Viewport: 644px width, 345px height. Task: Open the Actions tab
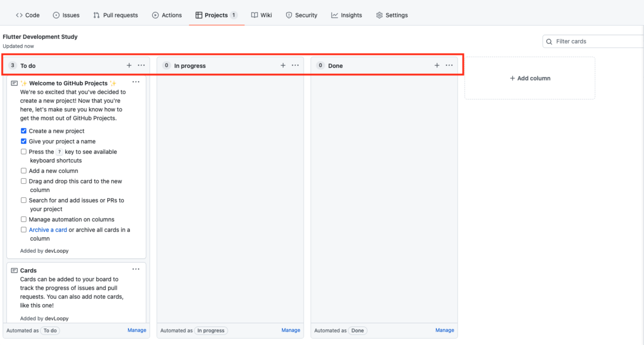167,15
